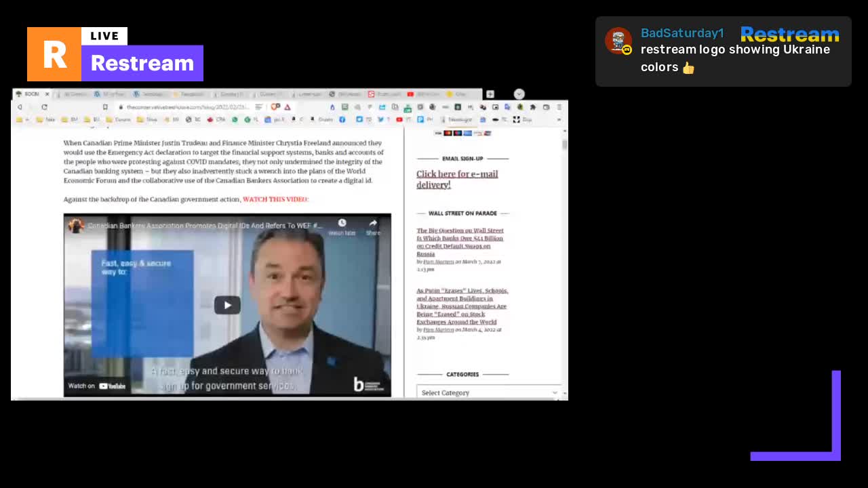The width and height of the screenshot is (868, 488).
Task: Open the reader mode lines icon in address bar
Action: point(258,107)
